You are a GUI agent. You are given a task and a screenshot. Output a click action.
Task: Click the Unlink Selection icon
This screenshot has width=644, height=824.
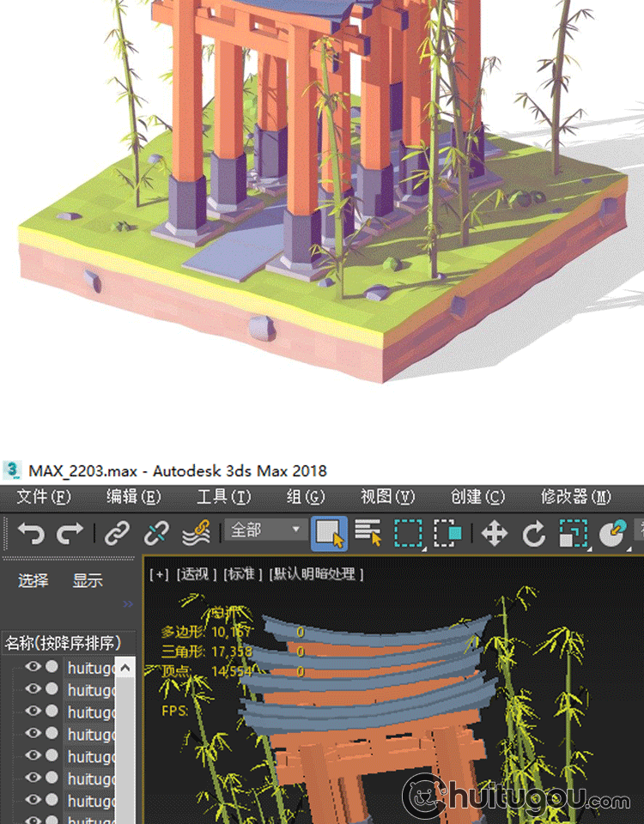(156, 534)
